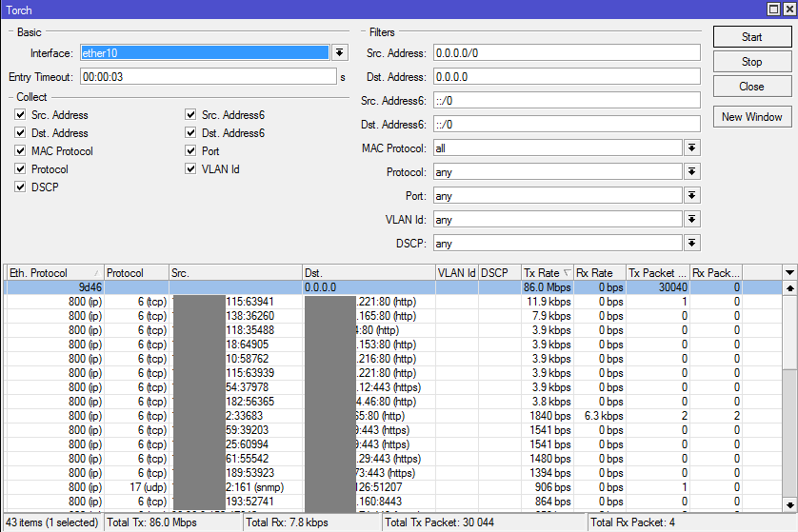Sort table by Protocol column header
This screenshot has width=798, height=532.
click(x=136, y=273)
